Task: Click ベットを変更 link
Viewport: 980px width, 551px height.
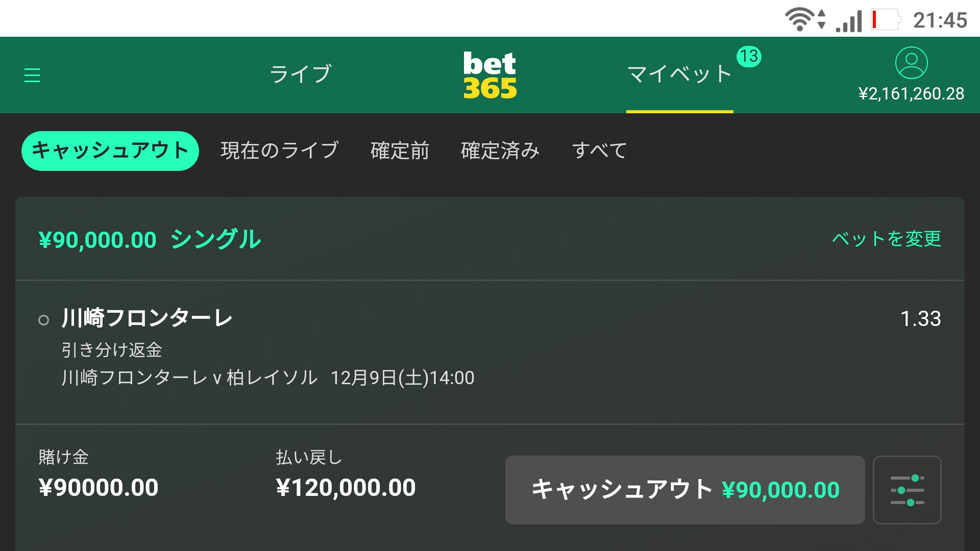Action: 887,239
